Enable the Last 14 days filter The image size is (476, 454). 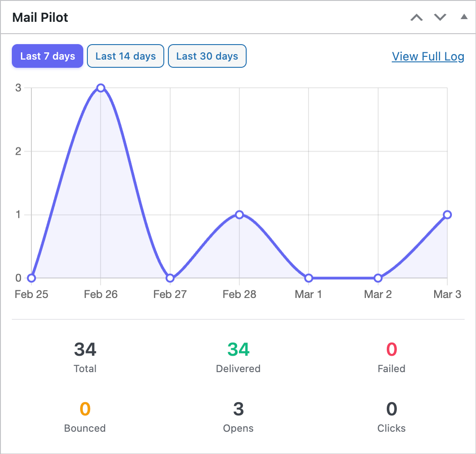click(x=125, y=56)
